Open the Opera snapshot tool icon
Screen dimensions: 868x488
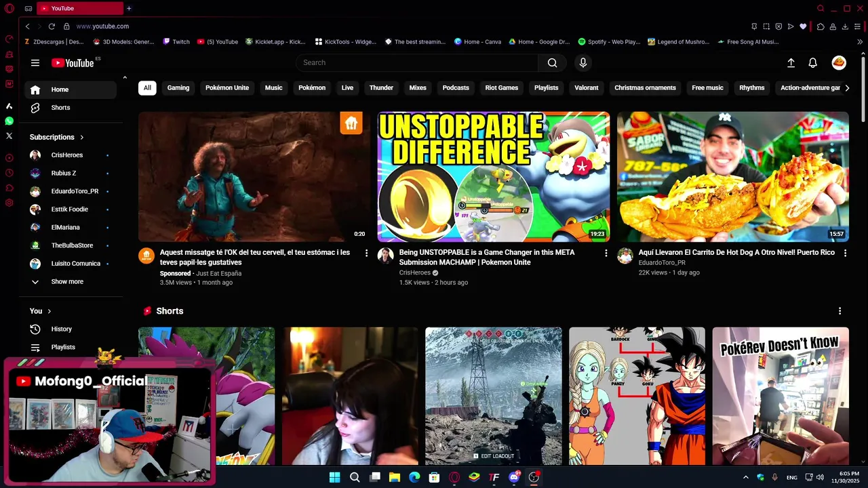pos(766,26)
